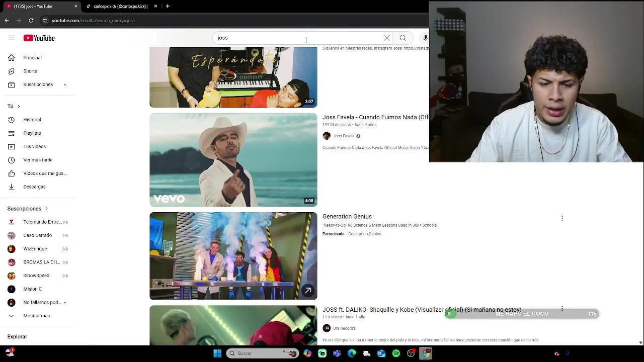
Task: Expand the Tú section chevron
Action: pyautogui.click(x=19, y=107)
